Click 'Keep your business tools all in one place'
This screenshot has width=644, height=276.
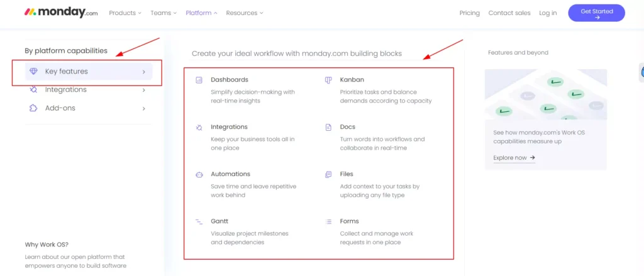pos(253,144)
